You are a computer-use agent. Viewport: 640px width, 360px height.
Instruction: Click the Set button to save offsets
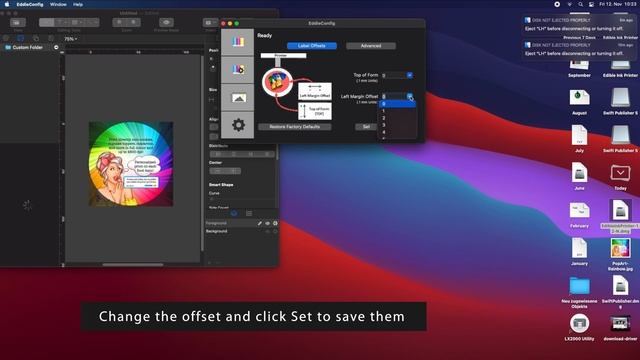point(366,127)
